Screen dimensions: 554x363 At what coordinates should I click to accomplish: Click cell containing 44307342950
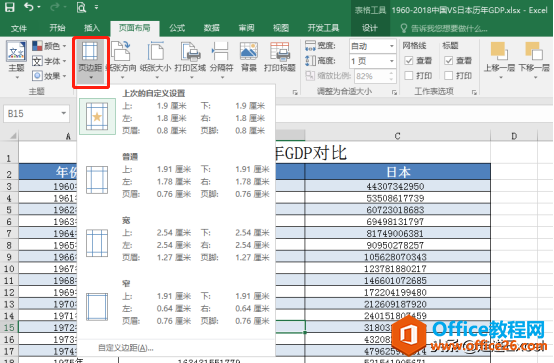tap(397, 186)
